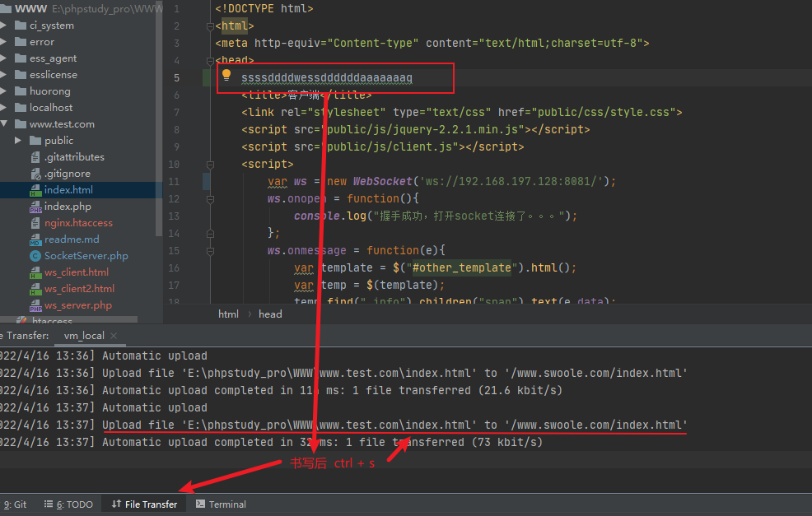Click the ignored-file icon beside .gitignore
Screen dimensions: 812x516
click(35, 173)
